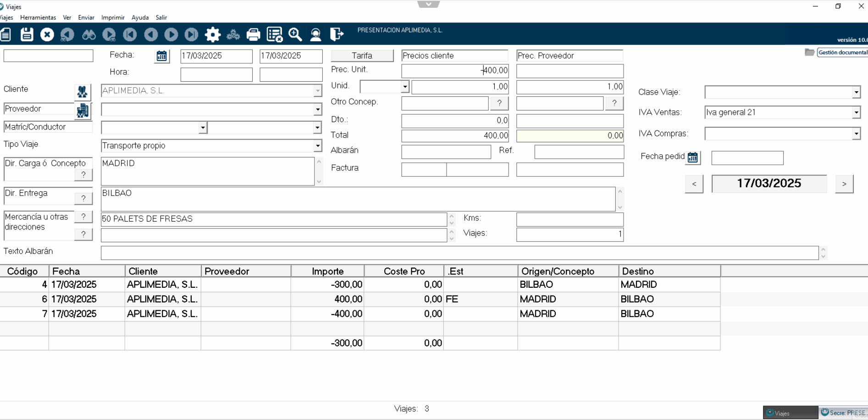Click the printer icon in toolbar
This screenshot has width=868, height=420.
click(x=253, y=34)
